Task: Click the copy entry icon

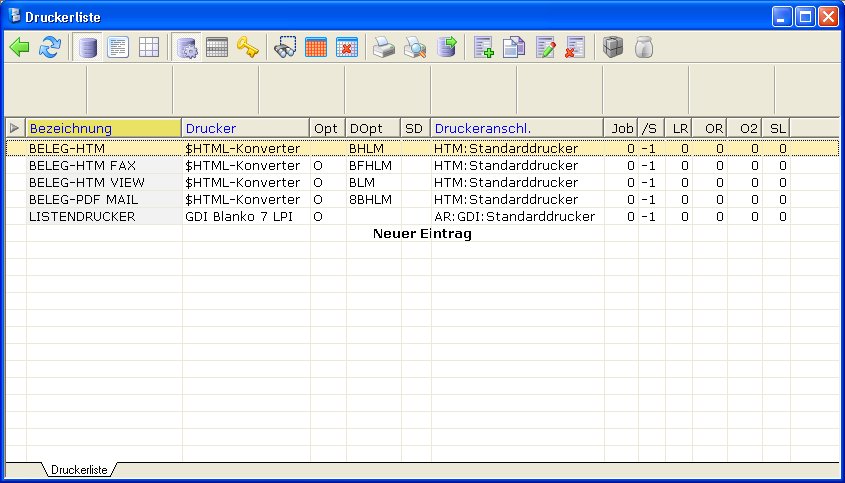Action: 514,47
